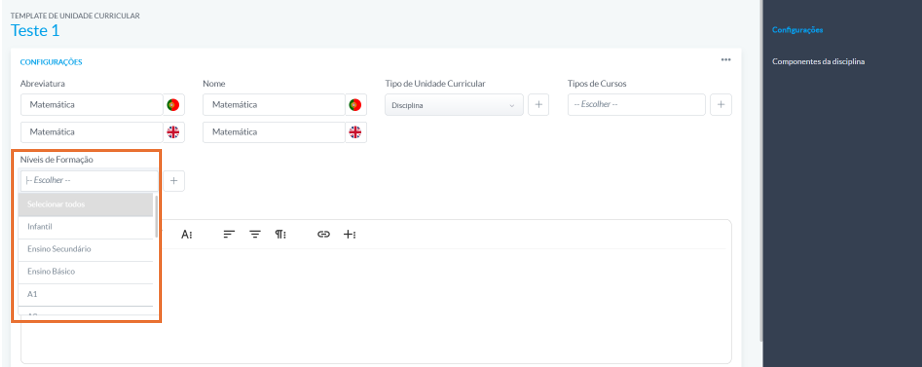Image resolution: width=922 pixels, height=367 pixels.
Task: Open the Tipos de Cursos Escolher dropdown
Action: point(637,105)
